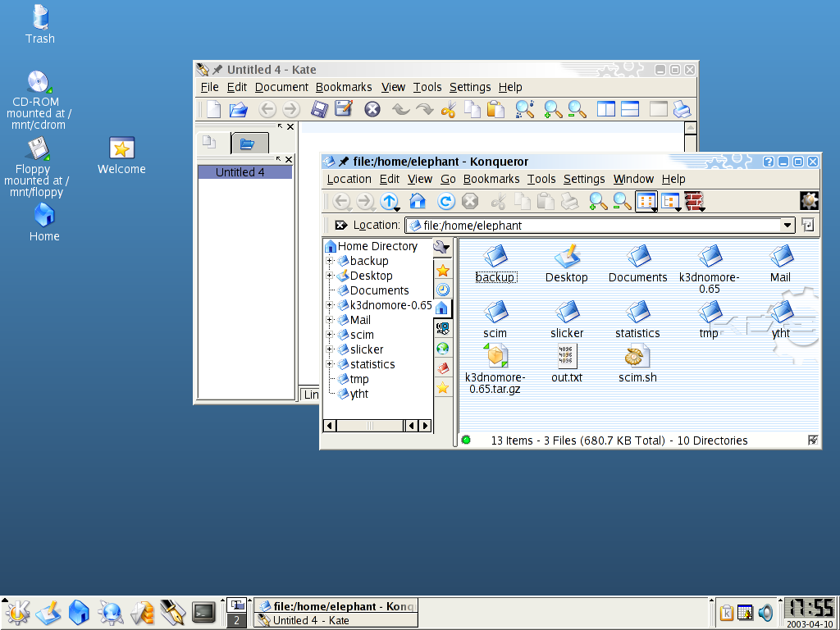Open the Bookmarks menu in Kate

point(344,87)
